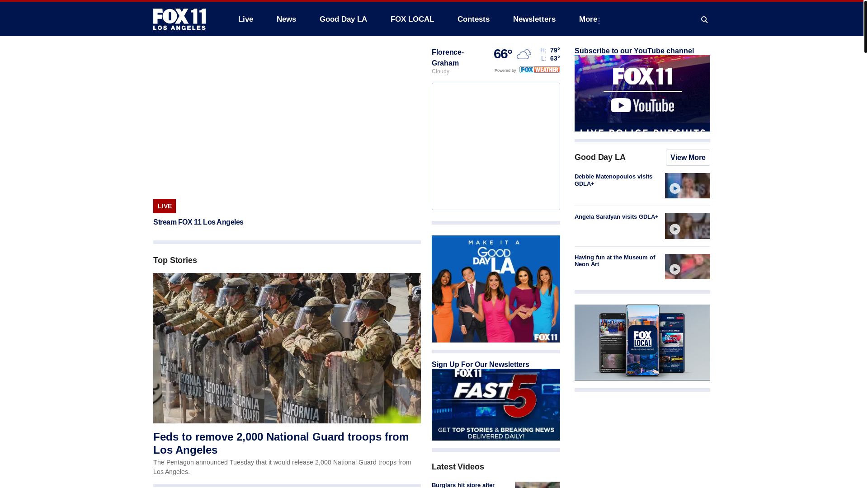This screenshot has width=868, height=488.
Task: Read the Pentagon announcement summary text
Action: pos(282,467)
